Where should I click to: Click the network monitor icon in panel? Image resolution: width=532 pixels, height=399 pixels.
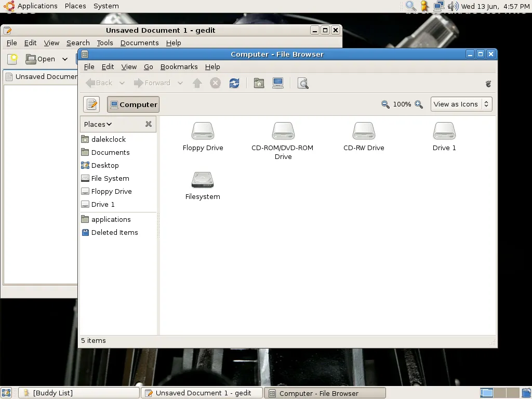click(x=438, y=6)
